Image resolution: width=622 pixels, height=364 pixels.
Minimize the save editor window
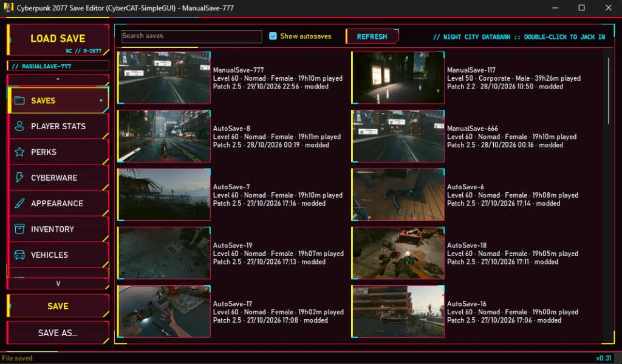[x=555, y=7]
